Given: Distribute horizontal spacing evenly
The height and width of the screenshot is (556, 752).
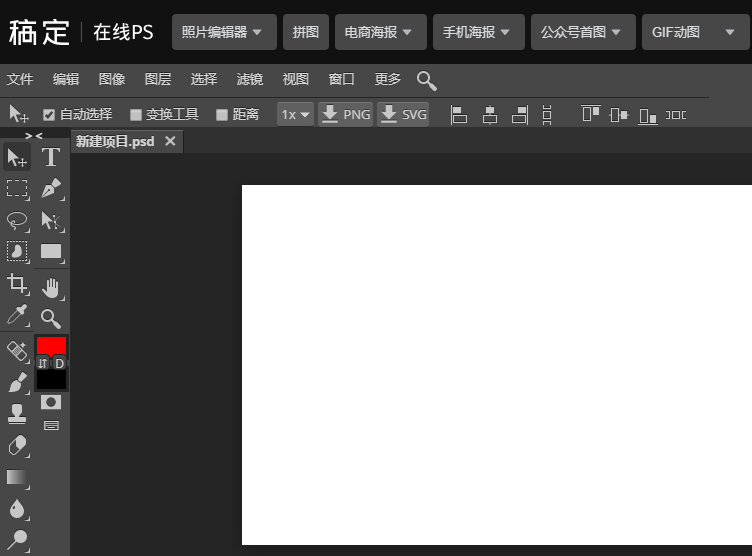Looking at the screenshot, I should (x=676, y=115).
